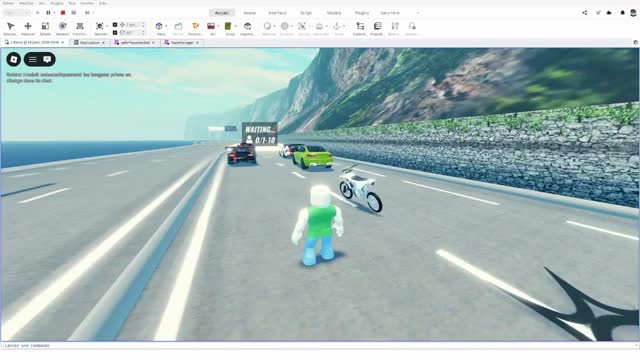Select the Transformer tool
Image resolution: width=640 pixels, height=360 pixels.
pyautogui.click(x=80, y=27)
